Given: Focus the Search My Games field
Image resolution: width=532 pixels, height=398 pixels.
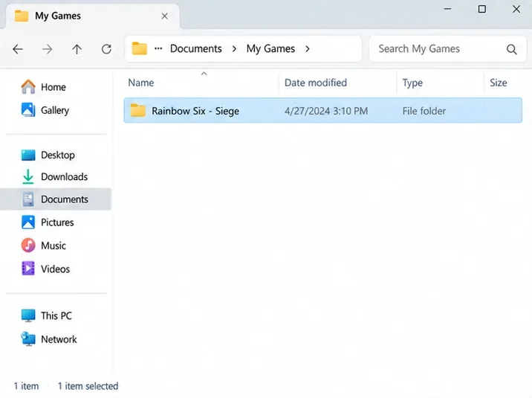Looking at the screenshot, I should coord(447,49).
